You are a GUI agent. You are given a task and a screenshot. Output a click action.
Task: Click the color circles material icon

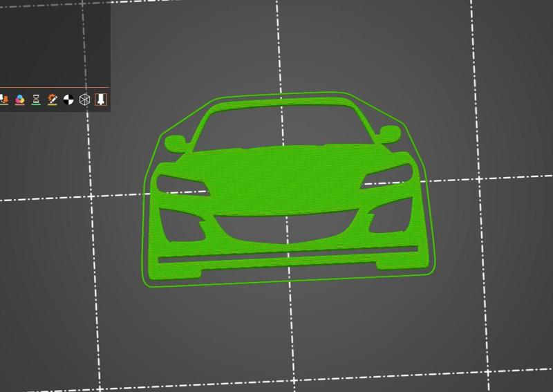[20, 100]
